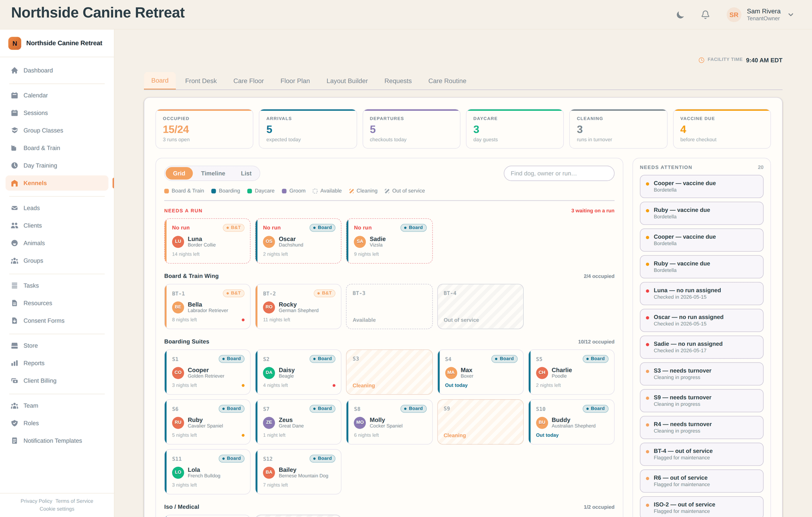Open Privacy Policy link
Image resolution: width=812 pixels, height=517 pixels.
(x=37, y=501)
